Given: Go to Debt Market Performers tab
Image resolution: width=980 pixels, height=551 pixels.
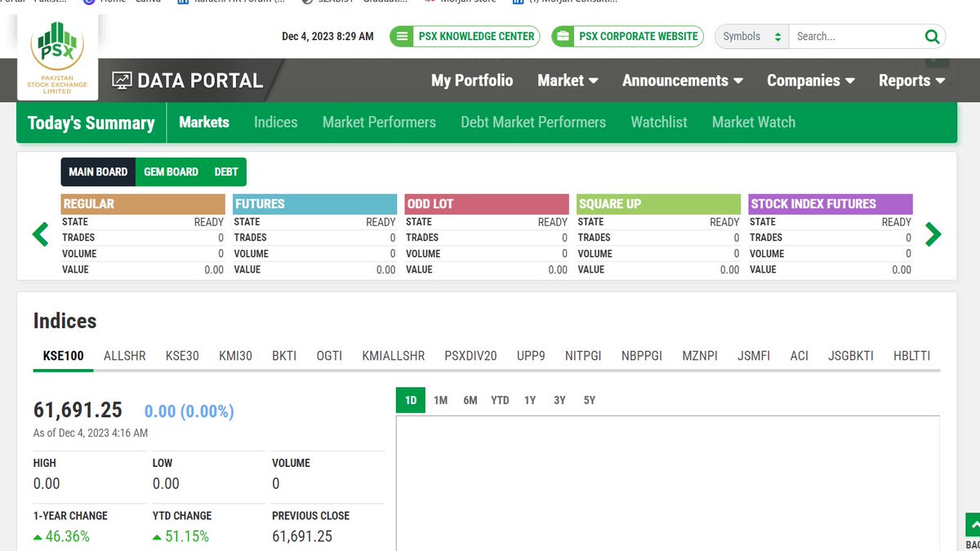Looking at the screenshot, I should [533, 122].
